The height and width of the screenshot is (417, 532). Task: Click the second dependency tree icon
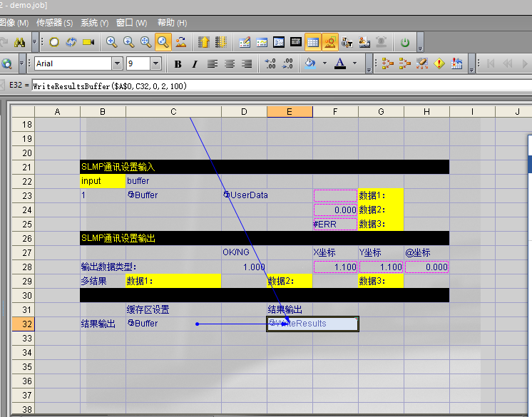click(405, 63)
